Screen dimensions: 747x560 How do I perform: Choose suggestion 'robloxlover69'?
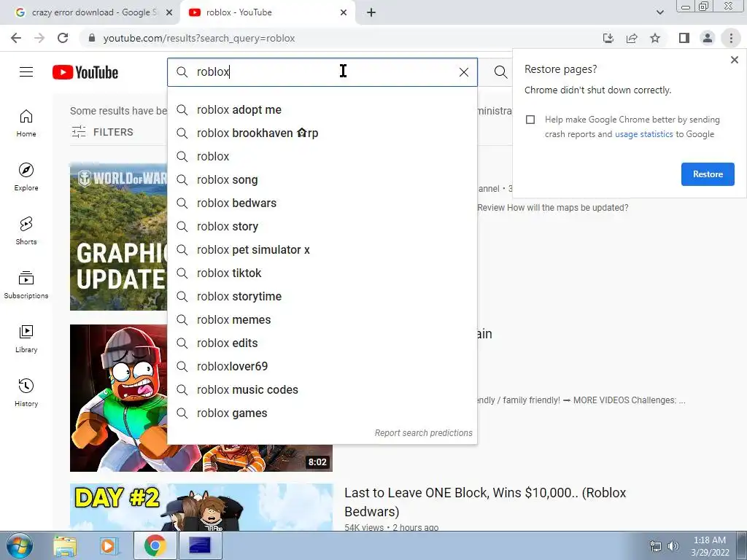click(x=322, y=366)
